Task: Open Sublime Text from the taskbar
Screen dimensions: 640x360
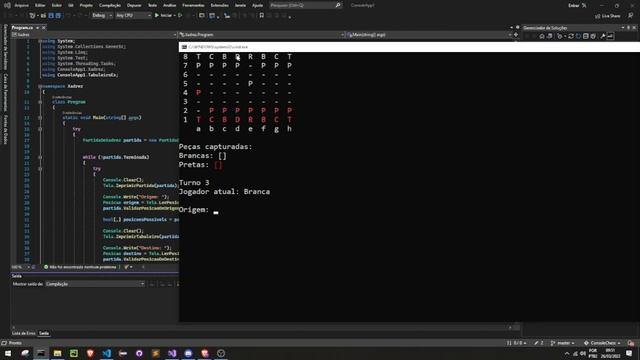Action: (156, 353)
